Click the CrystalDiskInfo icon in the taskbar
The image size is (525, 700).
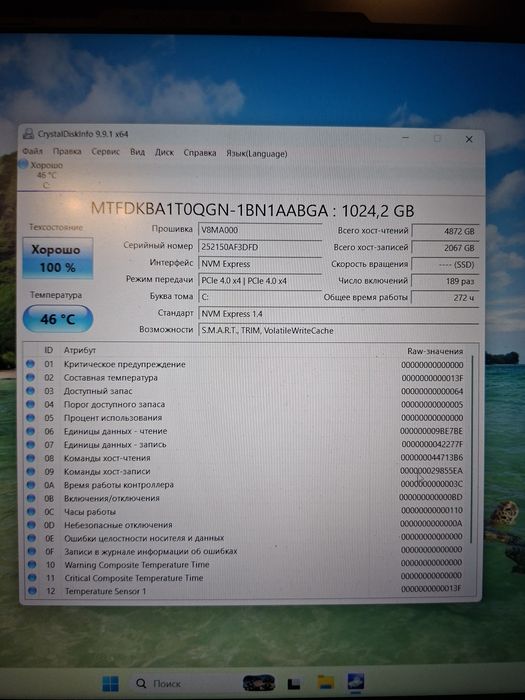tap(356, 682)
